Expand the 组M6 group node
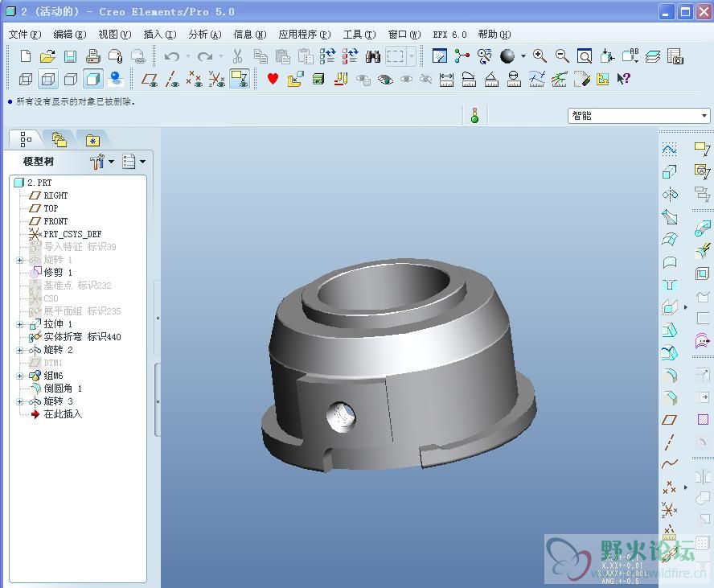This screenshot has height=588, width=714. 19,376
